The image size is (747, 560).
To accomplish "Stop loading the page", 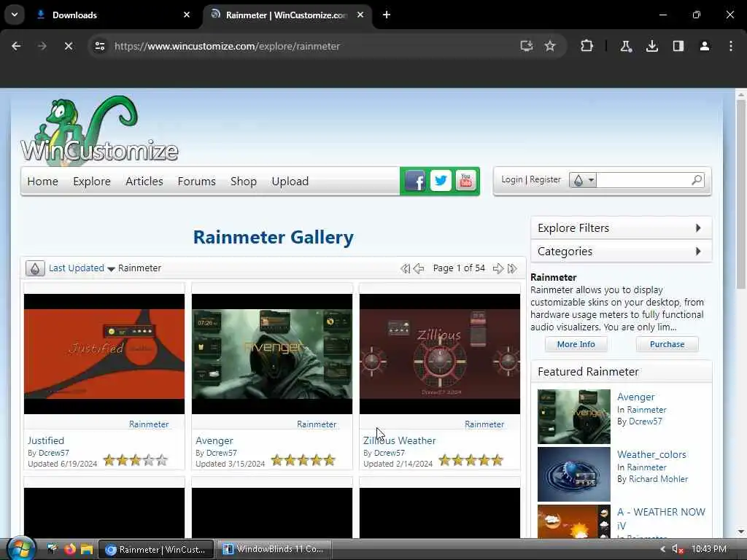I will coord(68,46).
